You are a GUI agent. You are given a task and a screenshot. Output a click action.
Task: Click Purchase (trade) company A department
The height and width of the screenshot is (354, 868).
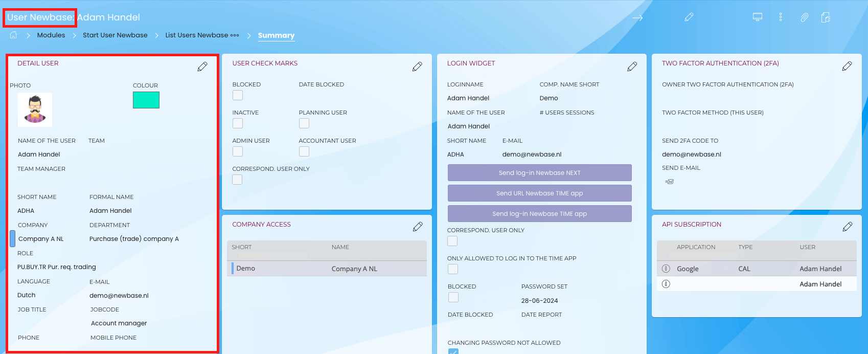pyautogui.click(x=134, y=239)
